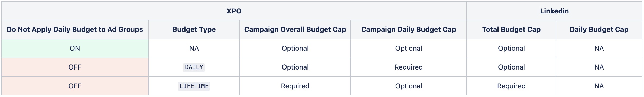Click the Campaign Overall Budget Cap header
Image resolution: width=644 pixels, height=97 pixels.
click(295, 29)
